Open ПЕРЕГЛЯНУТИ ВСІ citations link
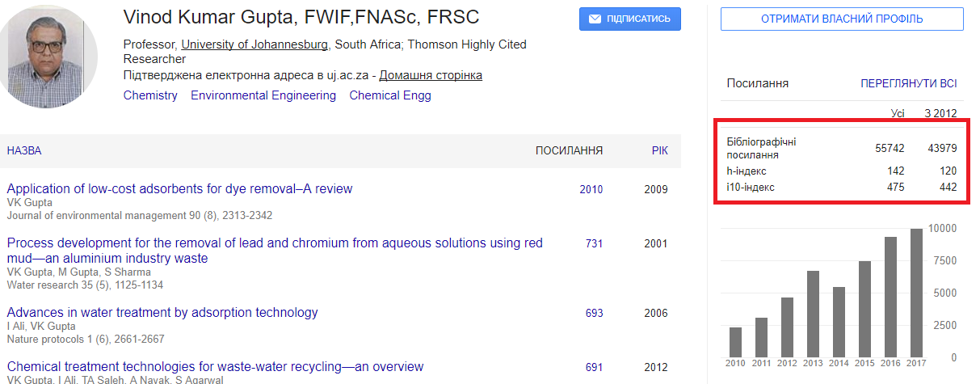The image size is (980, 384). click(909, 83)
